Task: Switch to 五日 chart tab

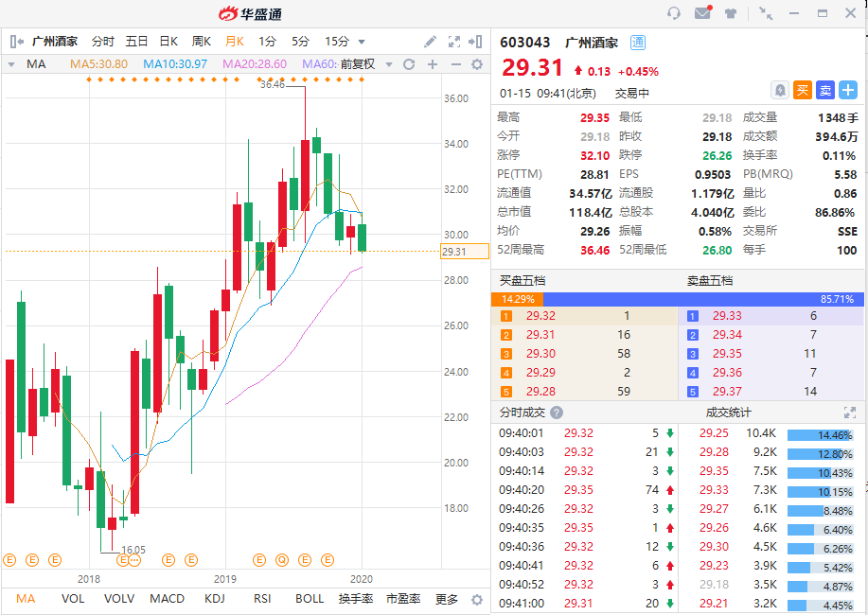Action: point(136,42)
